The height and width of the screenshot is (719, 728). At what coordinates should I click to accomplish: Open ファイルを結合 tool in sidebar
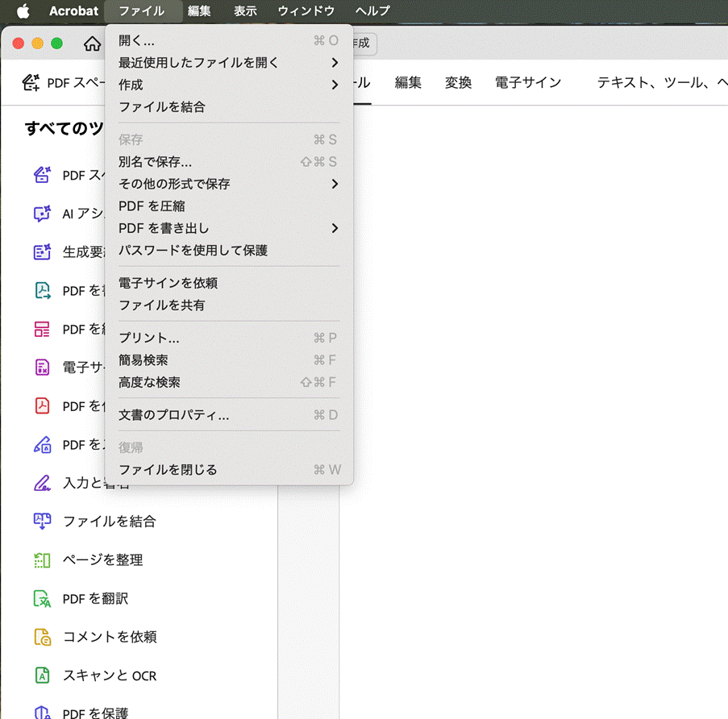(x=109, y=522)
